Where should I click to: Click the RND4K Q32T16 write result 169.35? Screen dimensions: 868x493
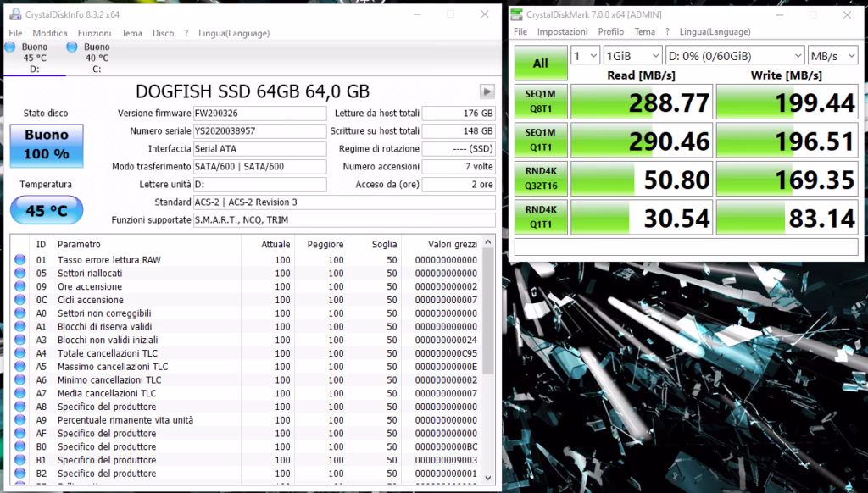coord(787,179)
